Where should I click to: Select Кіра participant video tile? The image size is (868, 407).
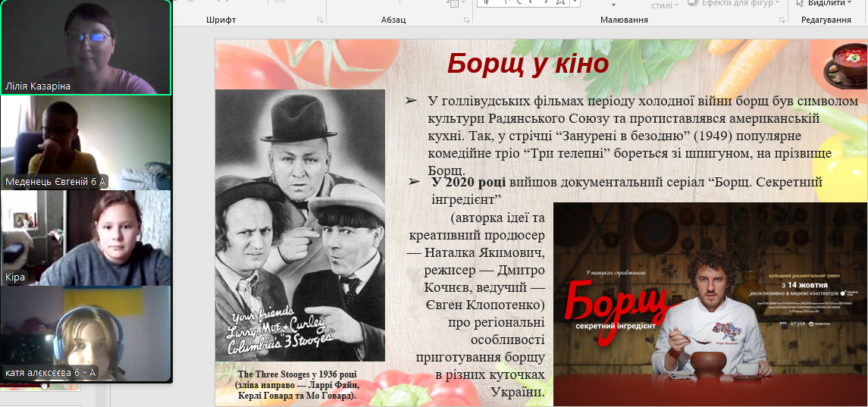[x=86, y=237]
